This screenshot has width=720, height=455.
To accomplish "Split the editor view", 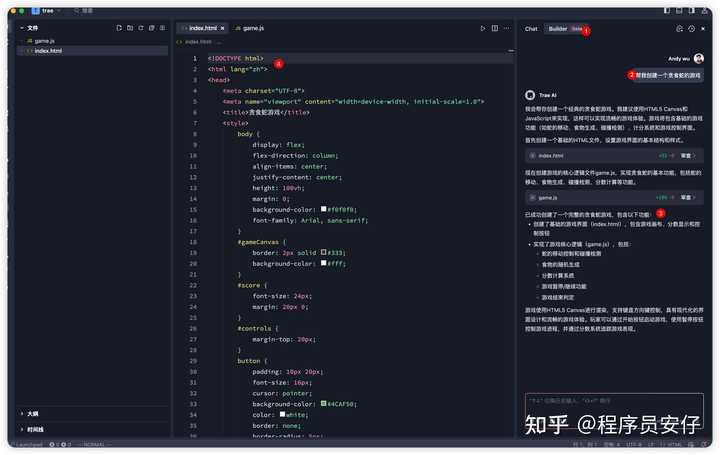I will coord(495,28).
